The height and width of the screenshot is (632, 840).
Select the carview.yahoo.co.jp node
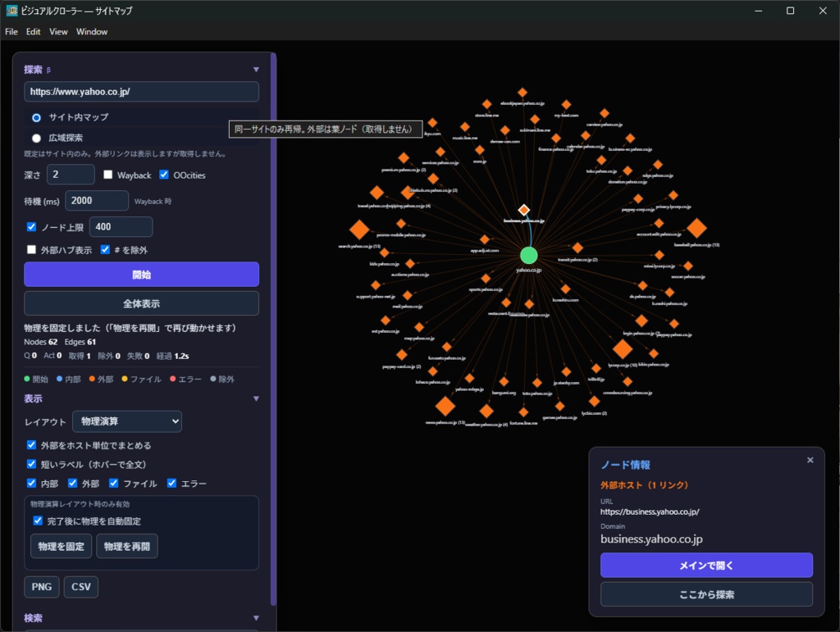[605, 113]
